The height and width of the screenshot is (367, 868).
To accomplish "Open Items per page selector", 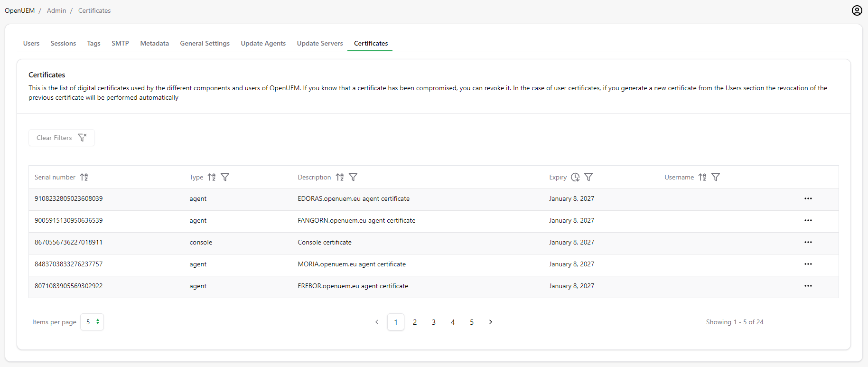I will (92, 322).
